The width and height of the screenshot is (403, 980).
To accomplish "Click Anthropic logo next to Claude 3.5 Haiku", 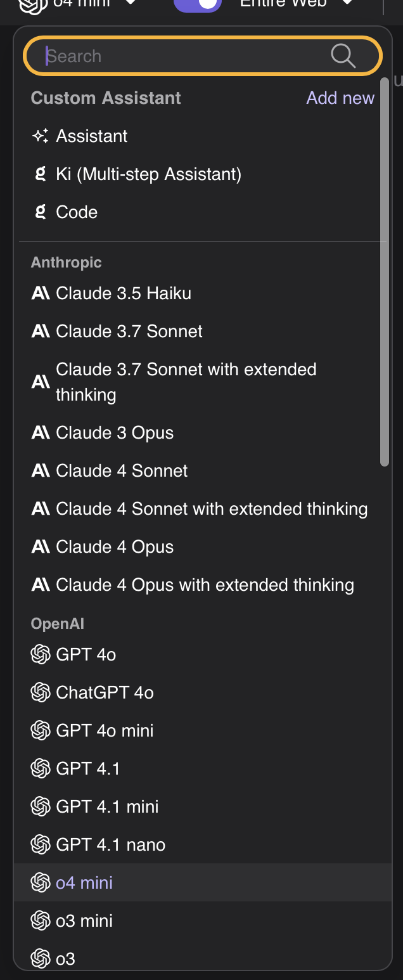I will [41, 293].
